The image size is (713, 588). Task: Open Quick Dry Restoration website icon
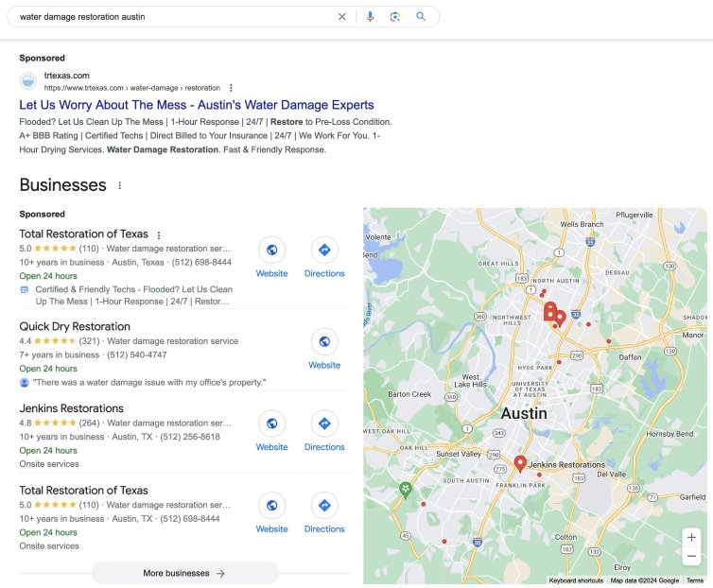pyautogui.click(x=324, y=341)
